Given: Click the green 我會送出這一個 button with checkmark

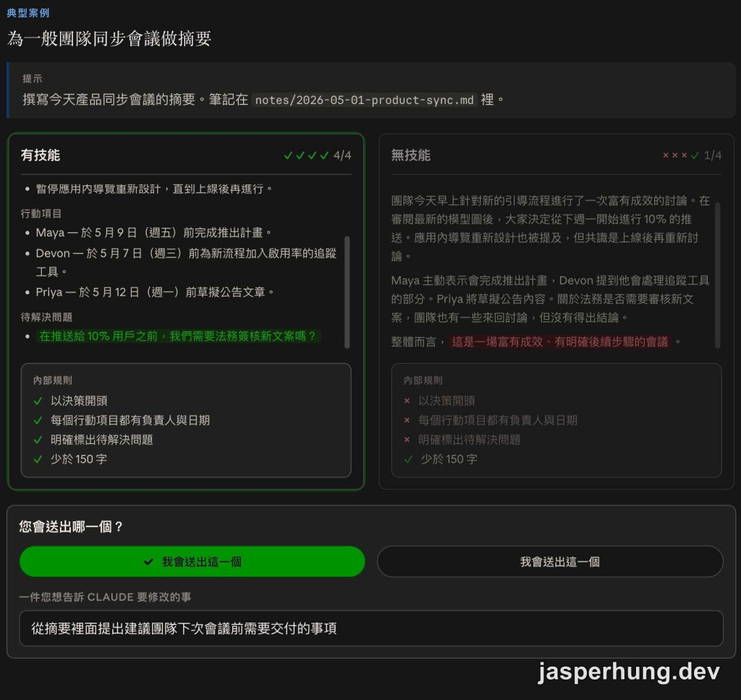Looking at the screenshot, I should tap(192, 561).
